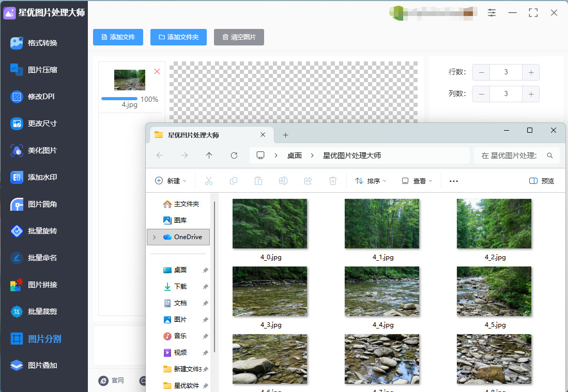This screenshot has height=392, width=568.
Task: Open the 查看 view dropdown
Action: tap(417, 181)
